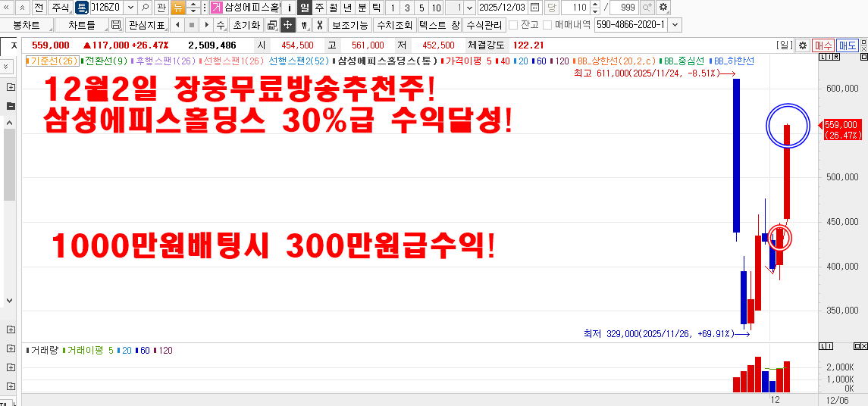Open chart settings gear in top toolbar
Image resolution: width=868 pixels, height=406 pixels.
click(663, 8)
